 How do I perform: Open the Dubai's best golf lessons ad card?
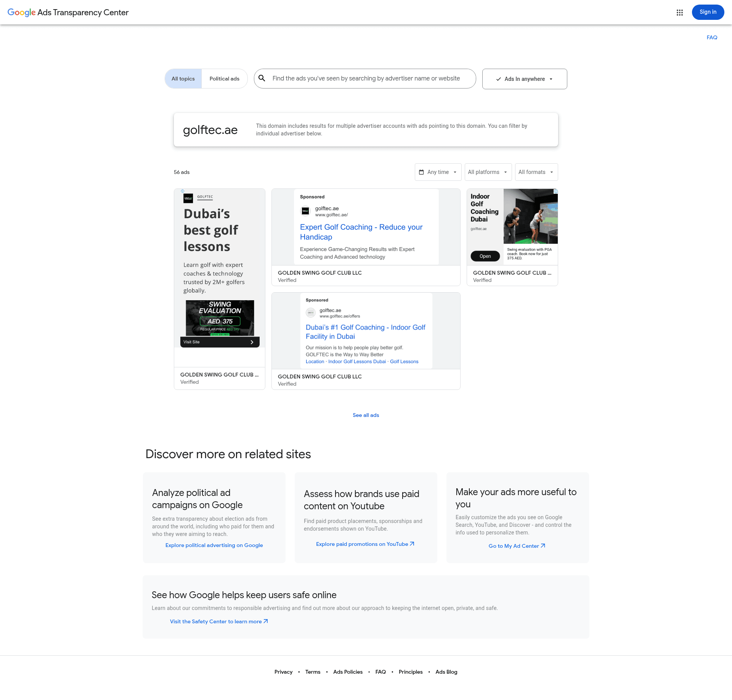coord(220,289)
